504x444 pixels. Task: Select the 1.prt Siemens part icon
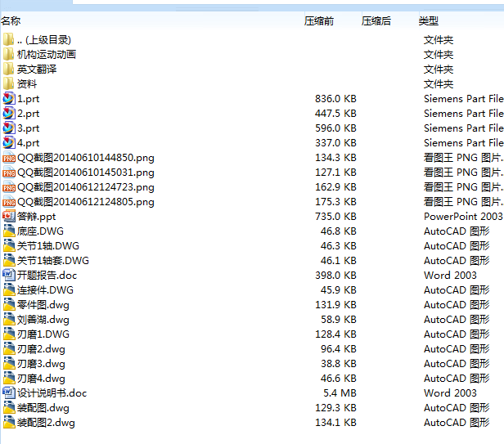tap(9, 99)
